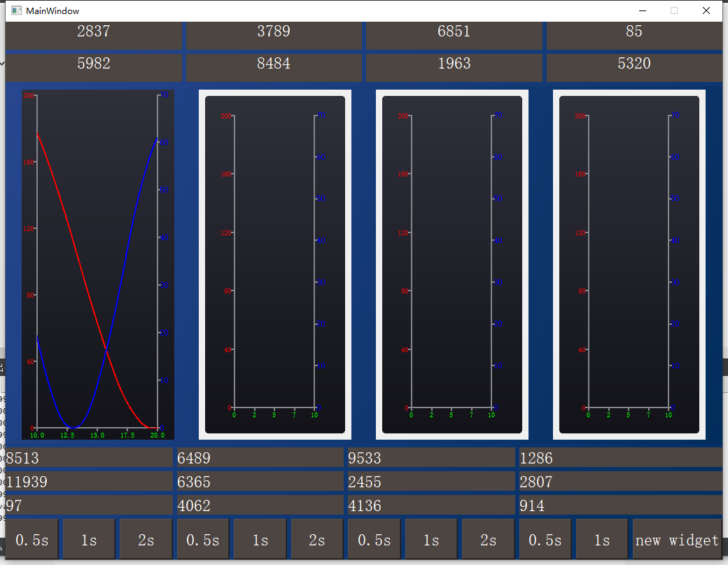Click the "1s" button in the third group
728x565 pixels.
point(430,539)
